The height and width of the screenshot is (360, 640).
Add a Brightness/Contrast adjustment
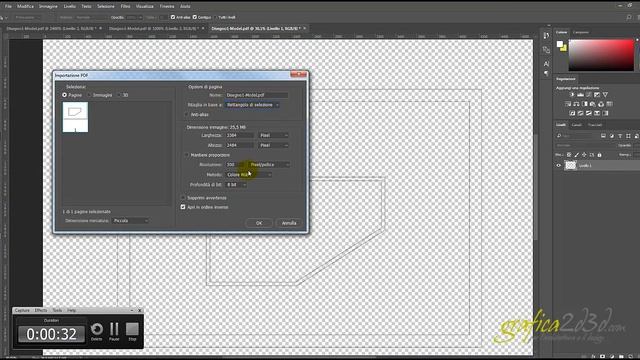(572, 95)
